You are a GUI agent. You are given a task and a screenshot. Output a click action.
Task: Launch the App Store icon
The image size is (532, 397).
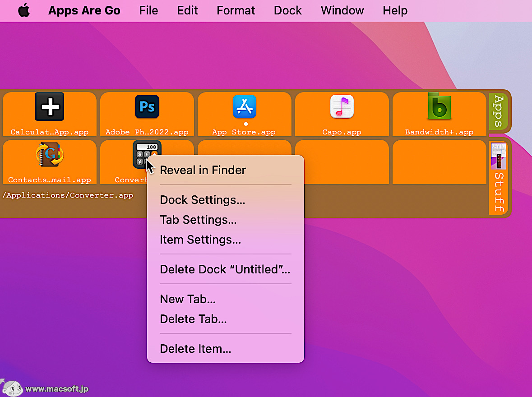point(245,106)
